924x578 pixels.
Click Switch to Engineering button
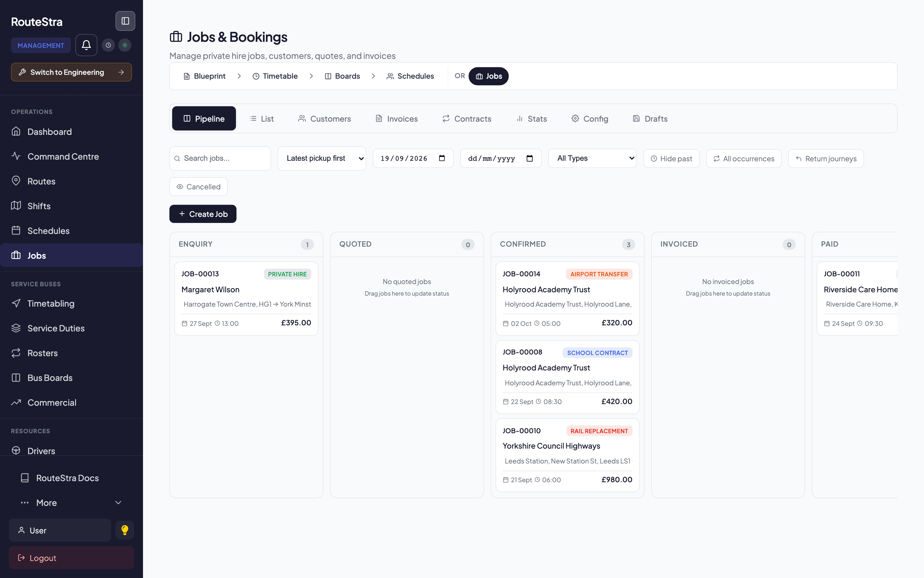(71, 72)
